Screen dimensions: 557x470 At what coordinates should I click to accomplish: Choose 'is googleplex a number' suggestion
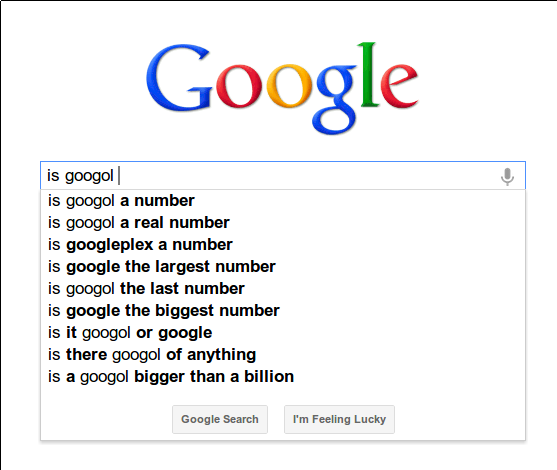283,245
